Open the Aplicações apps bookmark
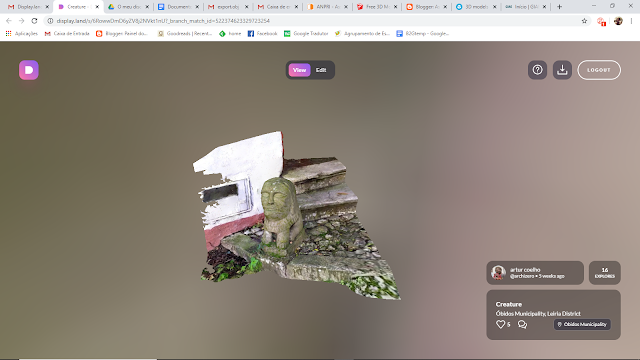This screenshot has height=360, width=640. [x=22, y=33]
